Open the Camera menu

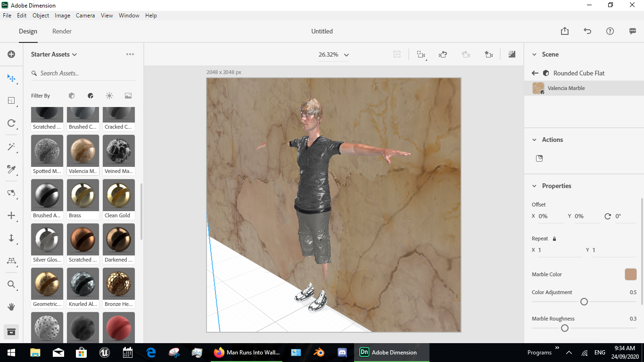click(x=85, y=15)
